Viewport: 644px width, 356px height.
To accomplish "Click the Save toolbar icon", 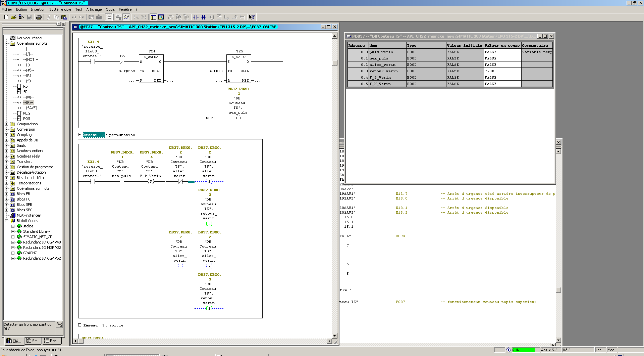I will click(x=29, y=17).
